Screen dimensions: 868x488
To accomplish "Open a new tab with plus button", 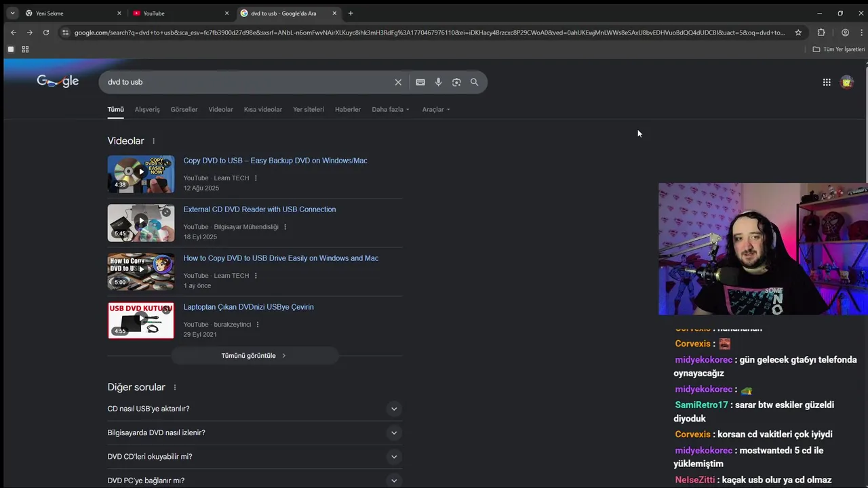I will (x=351, y=13).
